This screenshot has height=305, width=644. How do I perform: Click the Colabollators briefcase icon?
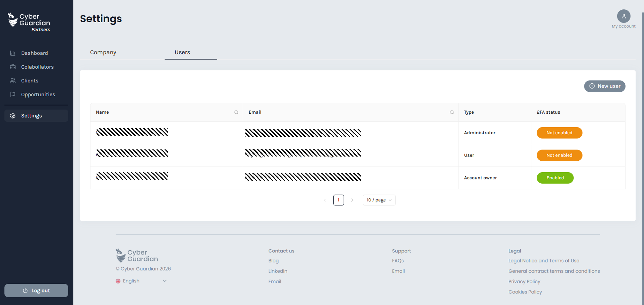coord(13,67)
